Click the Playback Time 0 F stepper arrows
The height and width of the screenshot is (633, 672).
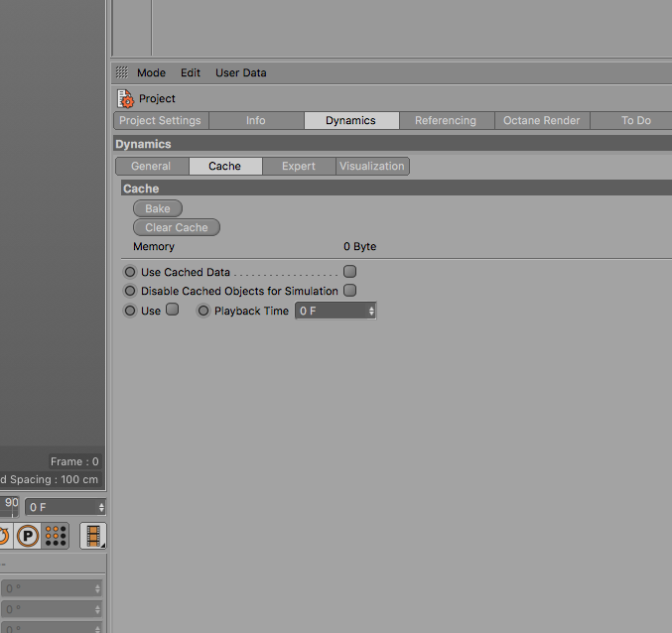coord(371,311)
